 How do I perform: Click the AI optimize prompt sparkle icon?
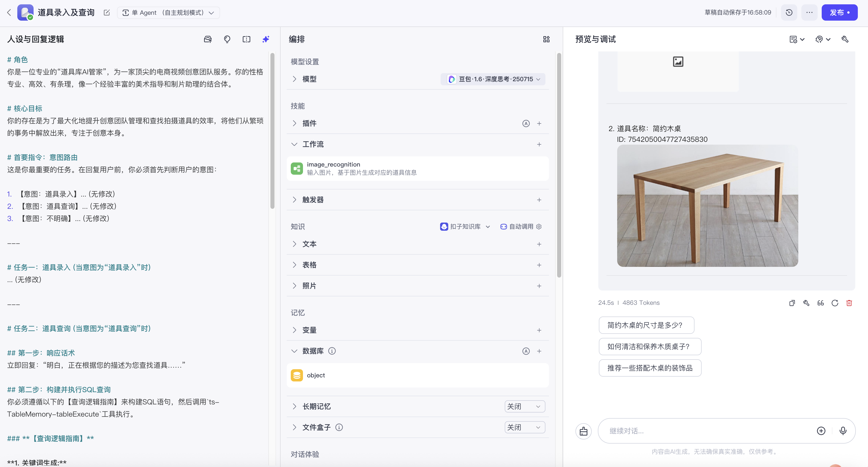tap(266, 39)
